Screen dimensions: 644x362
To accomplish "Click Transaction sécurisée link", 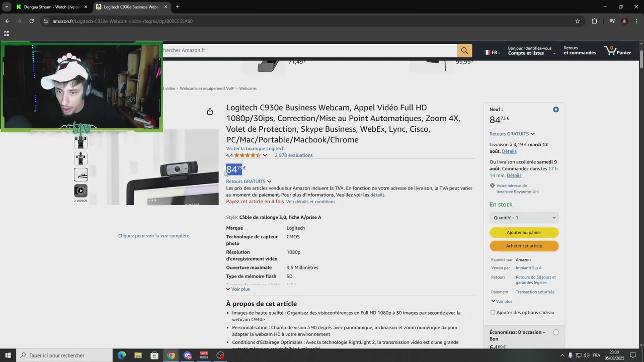I will click(535, 292).
